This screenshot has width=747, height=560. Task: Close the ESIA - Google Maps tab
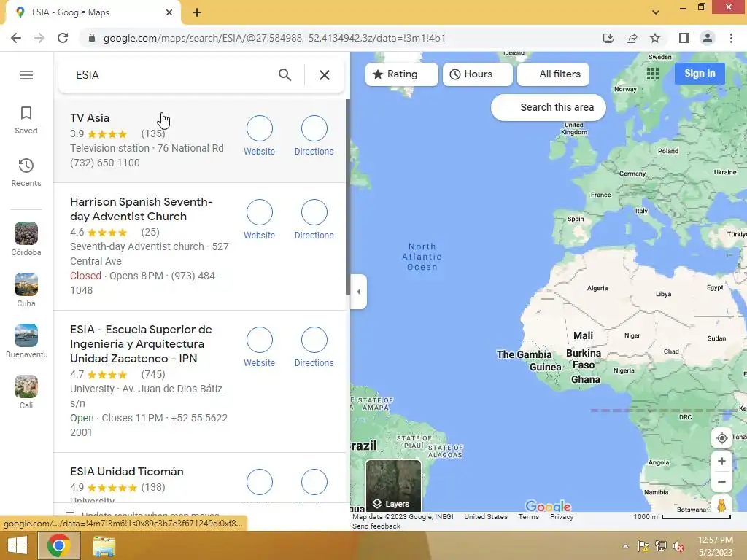pyautogui.click(x=169, y=12)
